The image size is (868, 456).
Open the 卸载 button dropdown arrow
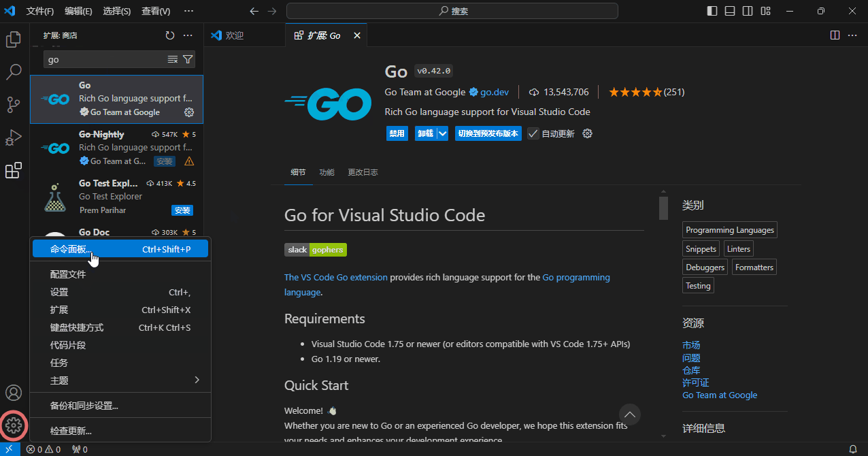[442, 133]
